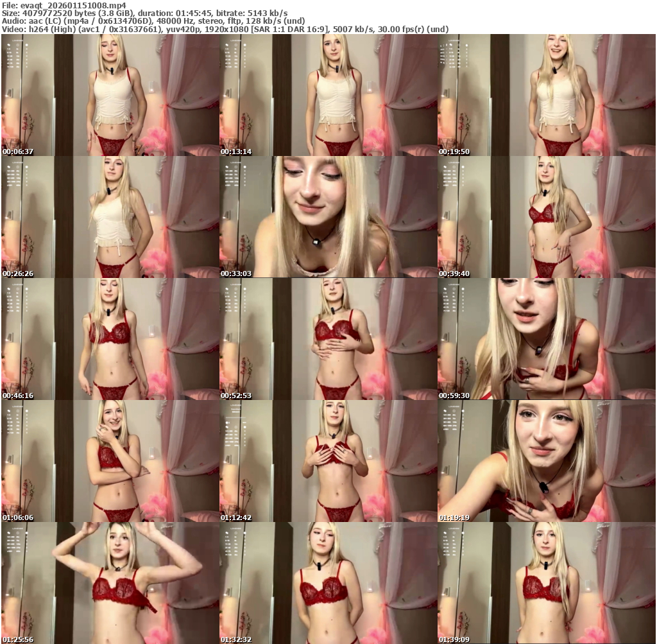Open the frame stamped 00:26:26

[x=110, y=217]
